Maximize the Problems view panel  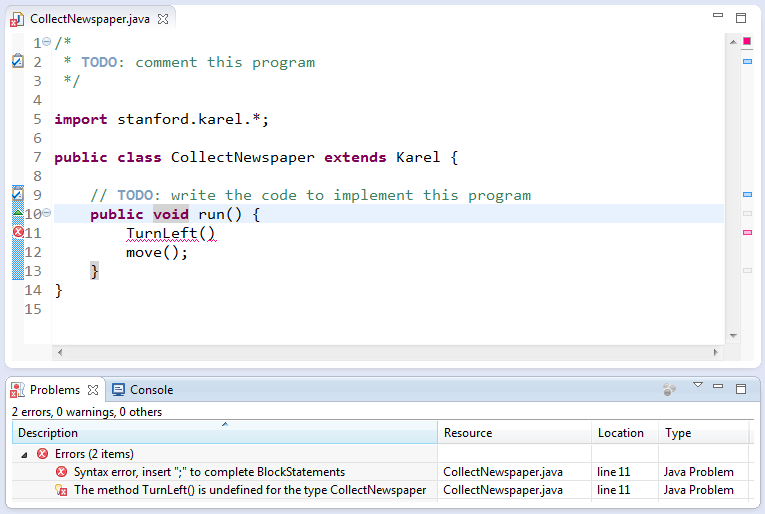[x=741, y=389]
